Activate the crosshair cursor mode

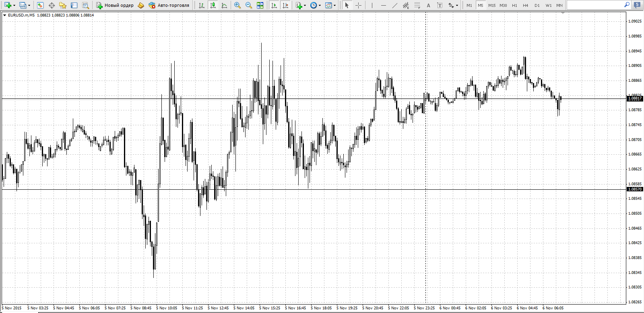[x=358, y=5]
